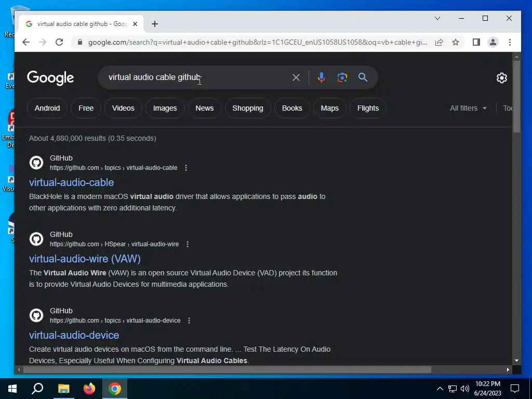Bookmark this page with the star icon
Viewport: 532px width, 399px height.
[x=456, y=42]
